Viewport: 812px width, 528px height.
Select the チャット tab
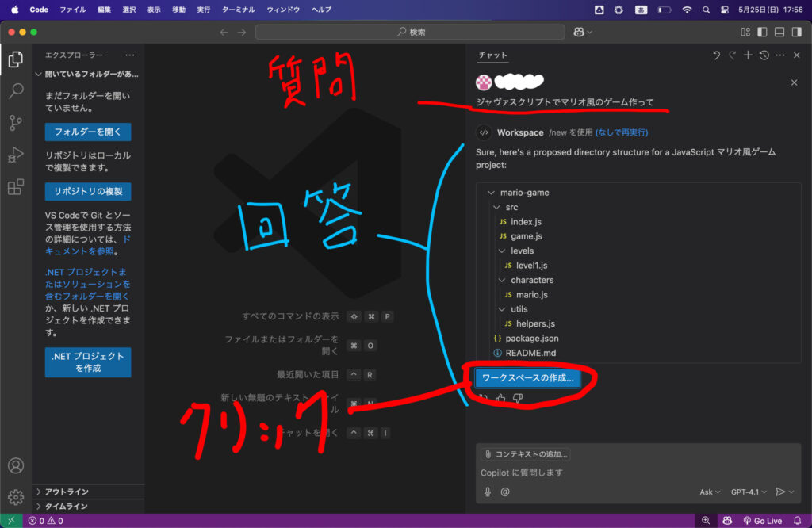[x=492, y=55]
